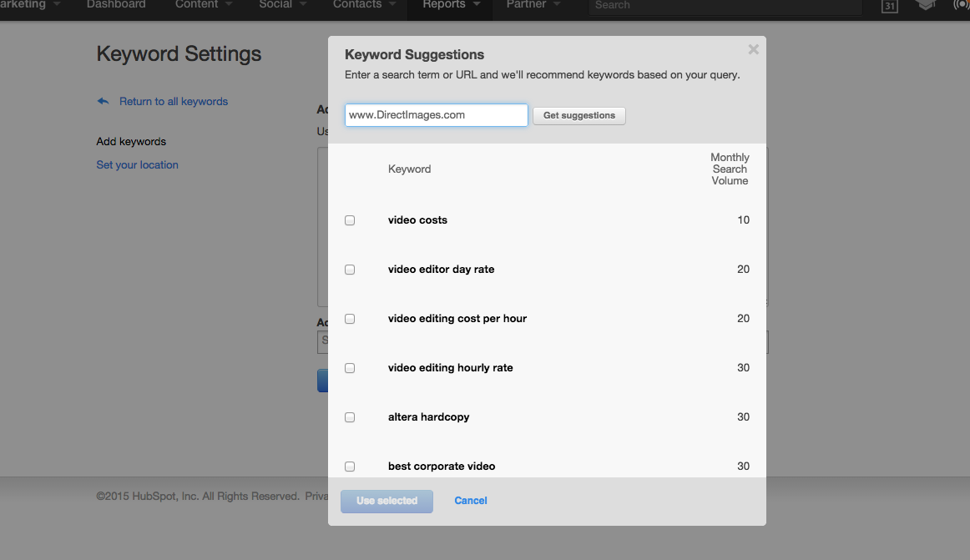The width and height of the screenshot is (970, 560).
Task: Select the 'video editor day rate' checkbox
Action: tap(350, 270)
